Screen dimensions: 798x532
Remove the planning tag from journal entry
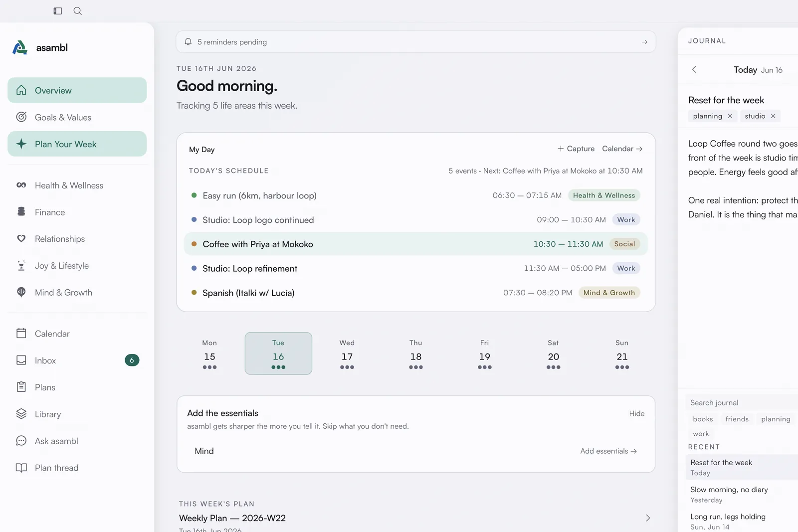tap(730, 116)
